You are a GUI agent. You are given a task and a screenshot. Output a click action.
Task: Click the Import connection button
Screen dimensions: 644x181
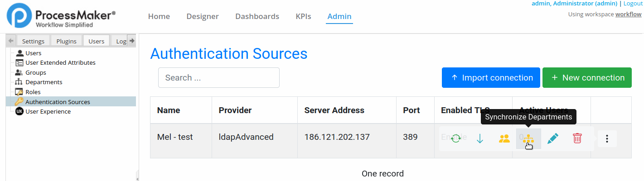tap(491, 78)
